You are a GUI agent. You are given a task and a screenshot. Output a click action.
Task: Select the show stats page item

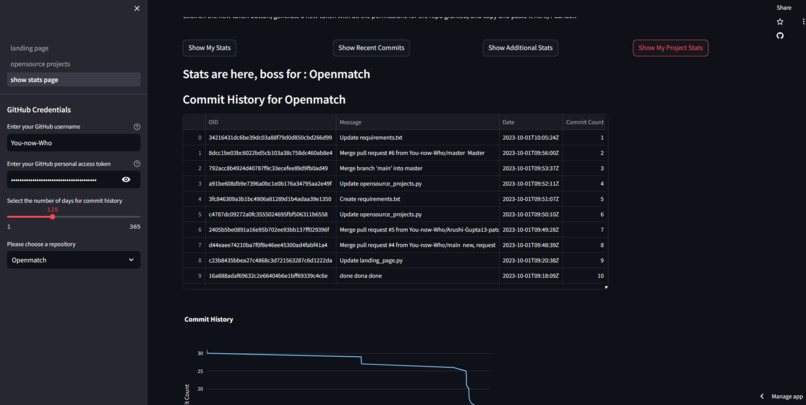click(74, 80)
